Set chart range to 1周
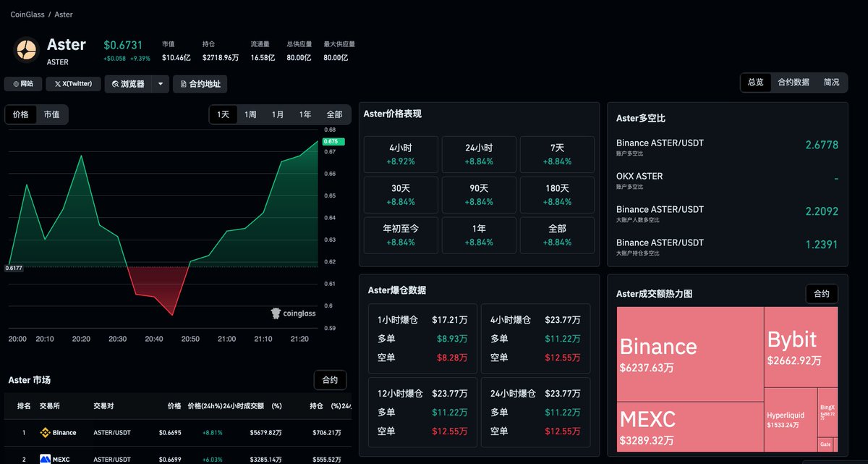The height and width of the screenshot is (464, 868). 250,114
